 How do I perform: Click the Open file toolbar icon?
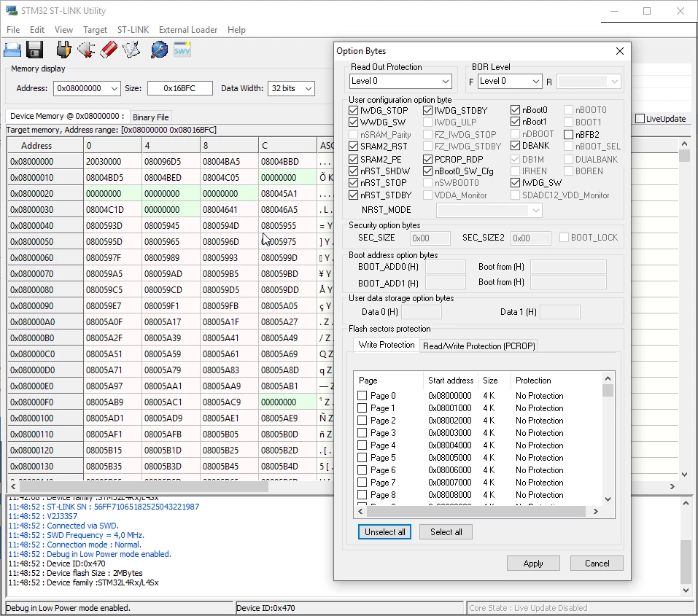click(x=12, y=50)
